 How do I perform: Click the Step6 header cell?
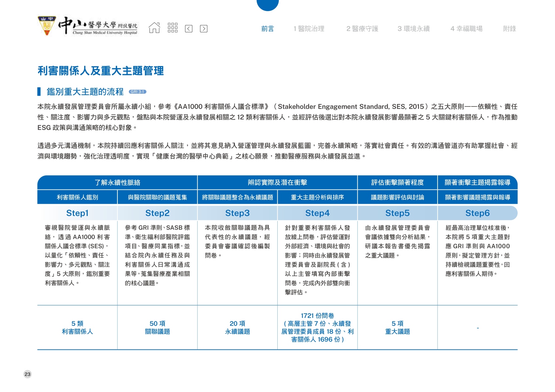pyautogui.click(x=477, y=213)
